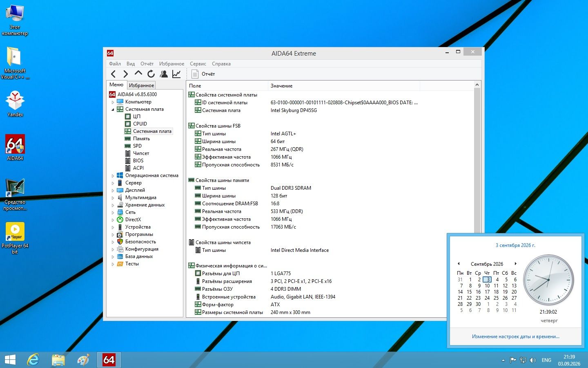Screen dimensions: 588x368
Task: Select the CPUID tree item
Action: coord(140,124)
